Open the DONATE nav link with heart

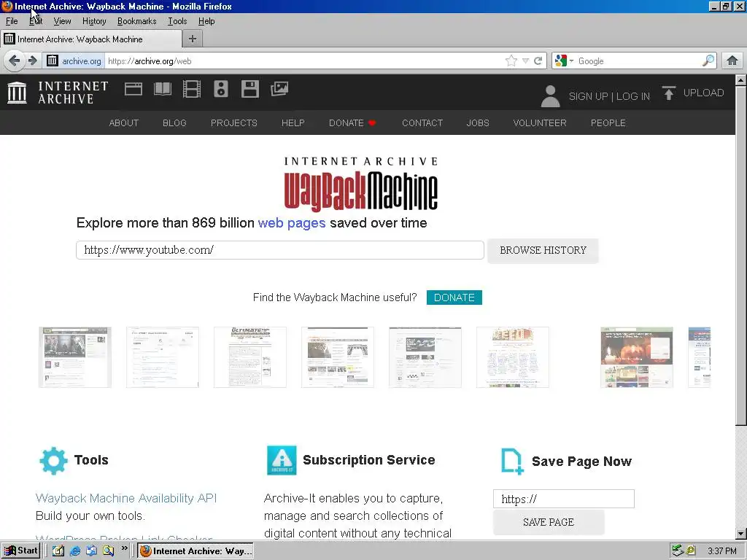pyautogui.click(x=352, y=122)
